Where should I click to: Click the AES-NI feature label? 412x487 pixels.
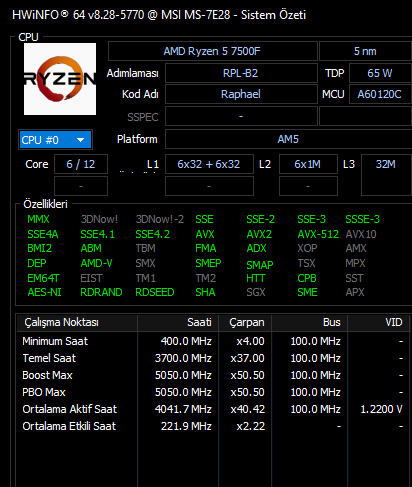[x=45, y=292]
